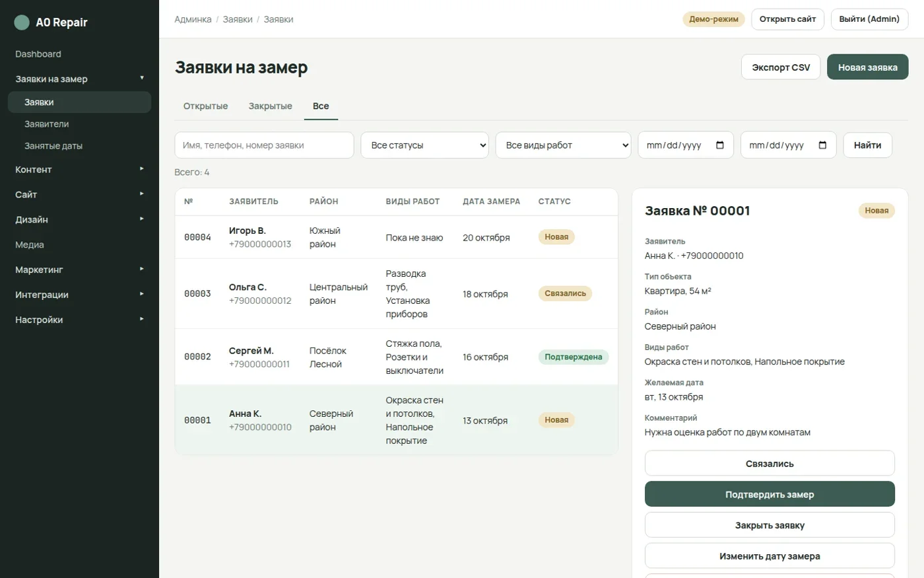Mark request as Связались in detail panel
The image size is (924, 578).
pos(770,464)
